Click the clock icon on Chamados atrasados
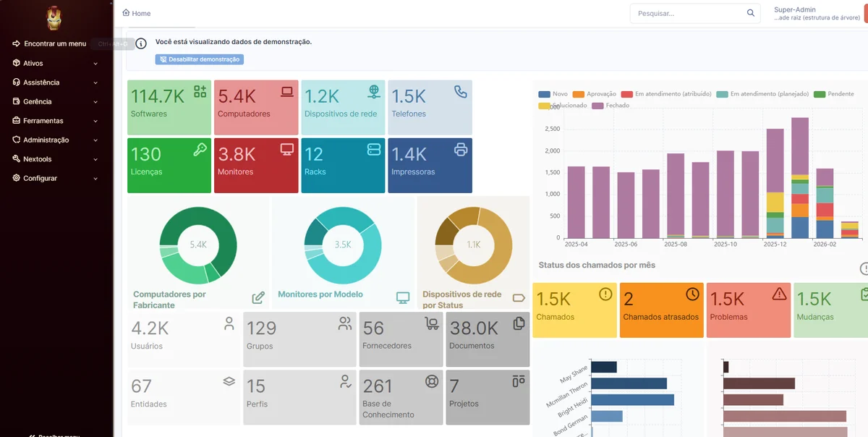Screen dimensions: 868x437 692,294
